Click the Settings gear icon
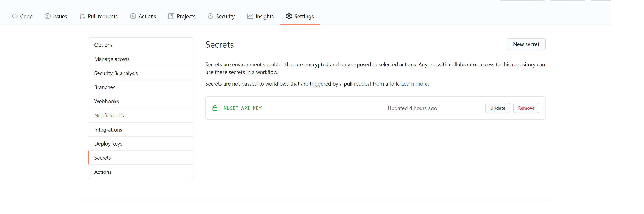644x214 pixels. [x=289, y=16]
